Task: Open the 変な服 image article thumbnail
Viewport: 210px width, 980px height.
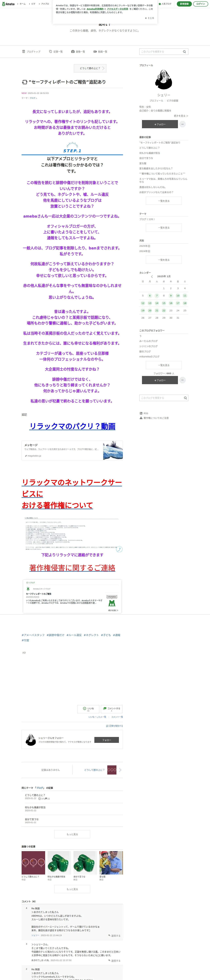Action: click(x=111, y=863)
